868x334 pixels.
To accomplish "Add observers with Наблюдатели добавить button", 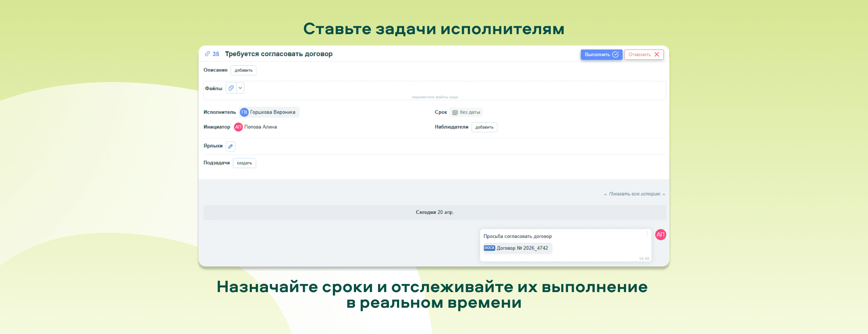I will click(x=485, y=127).
